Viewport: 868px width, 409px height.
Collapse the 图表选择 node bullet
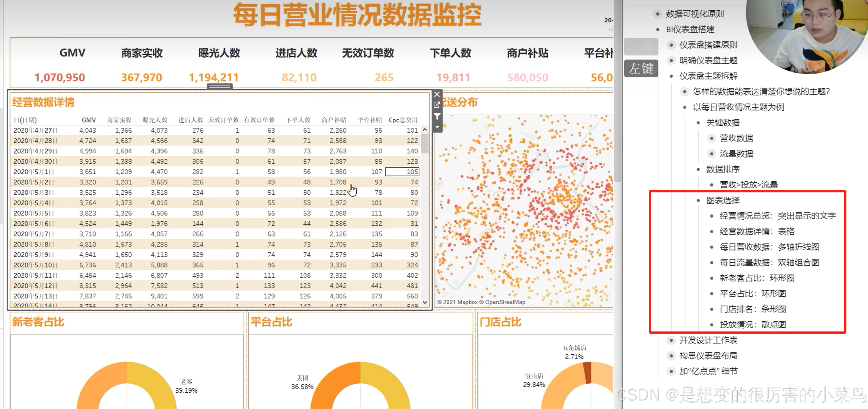coord(698,201)
